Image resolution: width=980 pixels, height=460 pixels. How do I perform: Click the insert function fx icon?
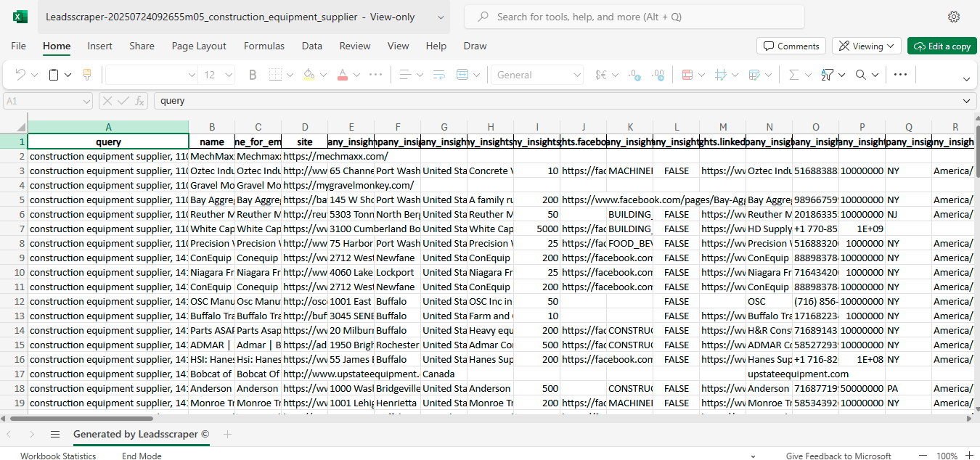139,101
